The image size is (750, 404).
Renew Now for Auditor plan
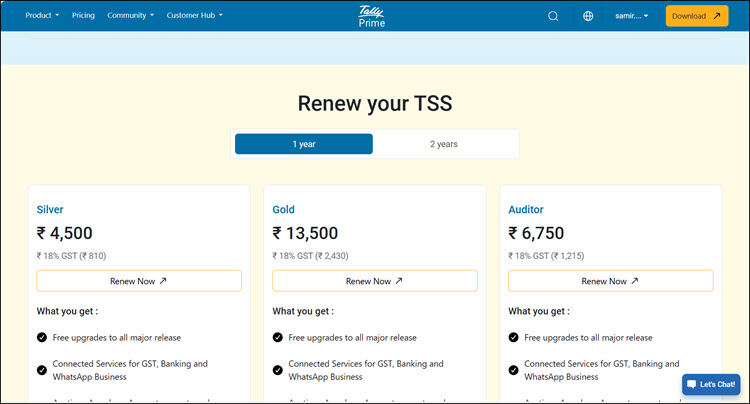pyautogui.click(x=610, y=281)
